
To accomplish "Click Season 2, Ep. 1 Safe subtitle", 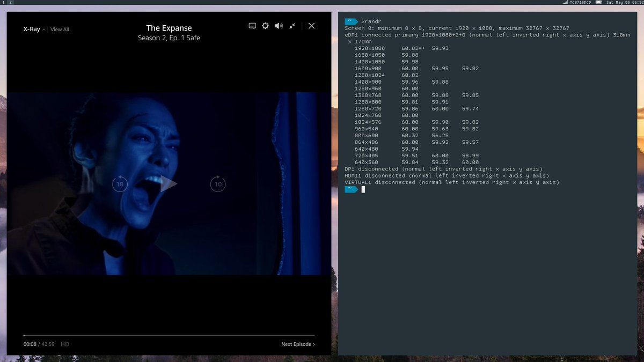I will coord(169,38).
